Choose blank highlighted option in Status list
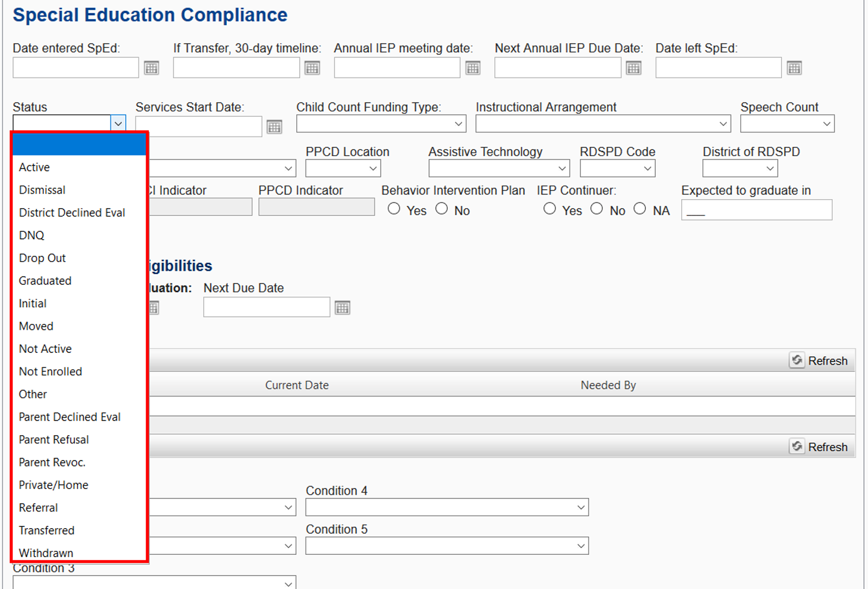Screen dimensions: 868x589 pos(80,145)
